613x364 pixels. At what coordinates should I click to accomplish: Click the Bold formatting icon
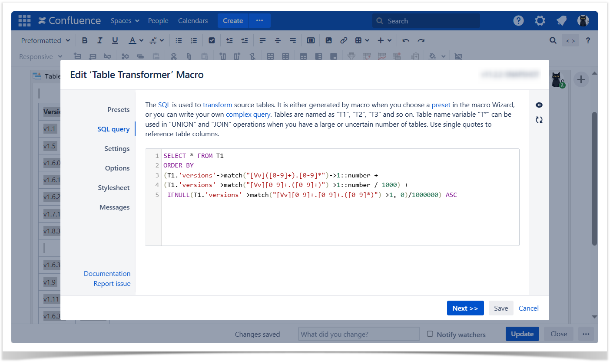click(85, 40)
